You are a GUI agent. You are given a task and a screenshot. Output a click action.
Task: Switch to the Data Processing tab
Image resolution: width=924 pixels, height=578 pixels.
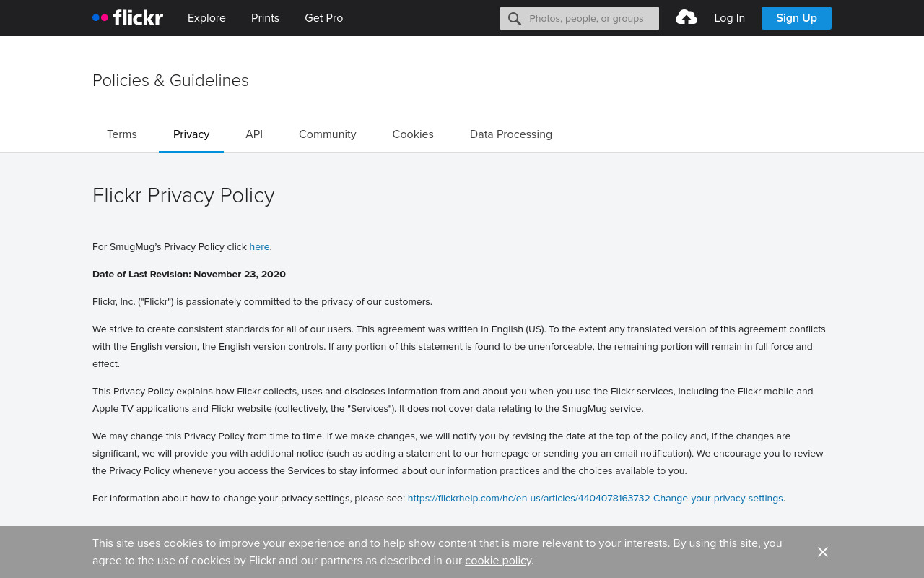pyautogui.click(x=511, y=134)
